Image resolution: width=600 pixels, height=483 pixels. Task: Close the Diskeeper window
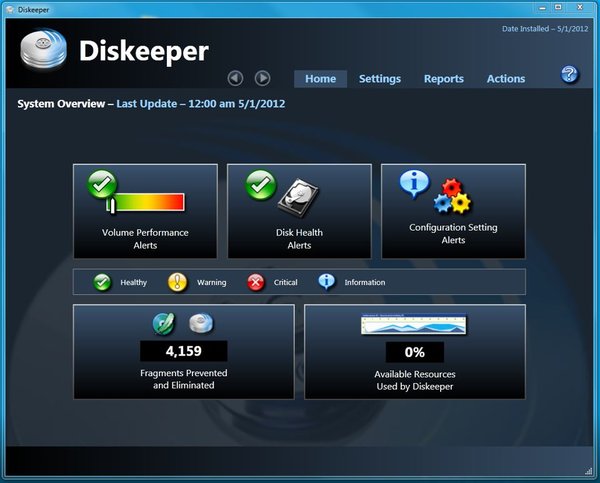click(x=580, y=8)
